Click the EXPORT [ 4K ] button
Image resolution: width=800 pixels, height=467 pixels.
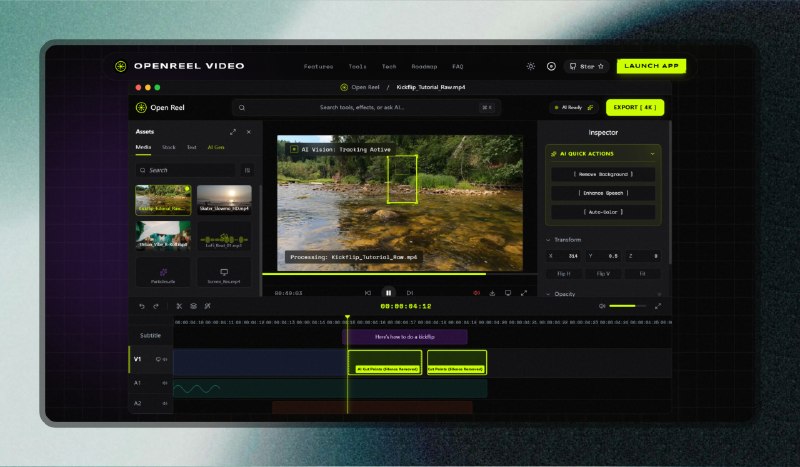635,108
